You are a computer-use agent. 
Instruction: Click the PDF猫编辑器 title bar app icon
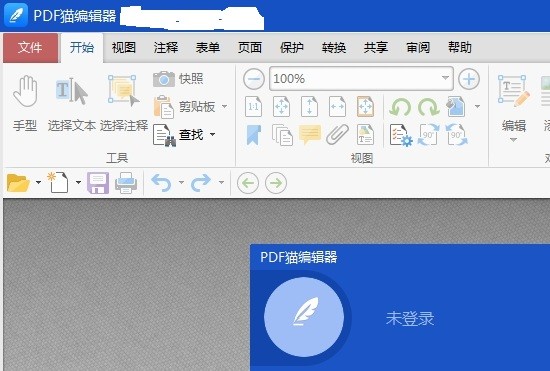16,15
